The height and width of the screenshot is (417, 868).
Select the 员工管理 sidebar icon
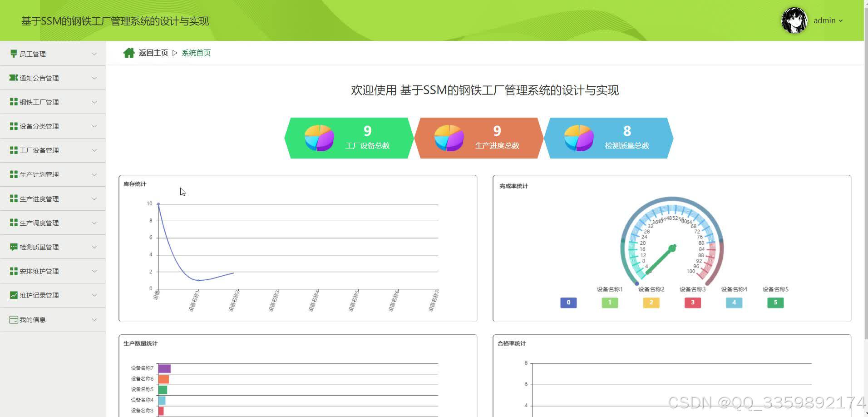point(13,53)
